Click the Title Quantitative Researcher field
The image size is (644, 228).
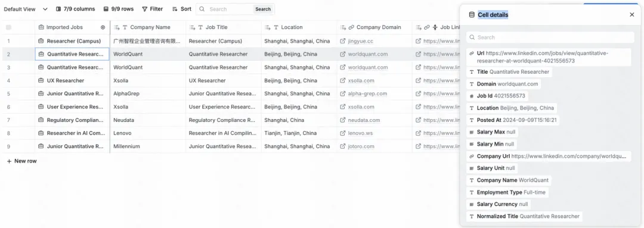[509, 72]
